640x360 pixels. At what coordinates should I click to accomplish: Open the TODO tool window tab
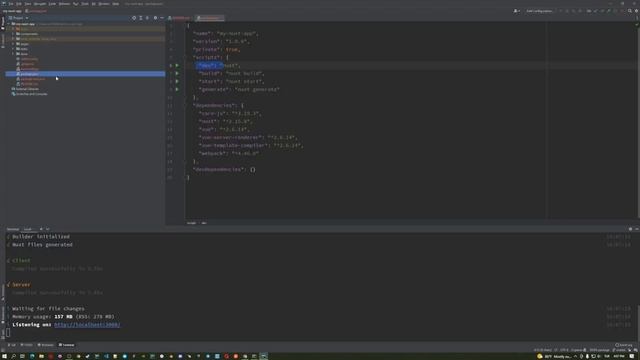[27, 345]
